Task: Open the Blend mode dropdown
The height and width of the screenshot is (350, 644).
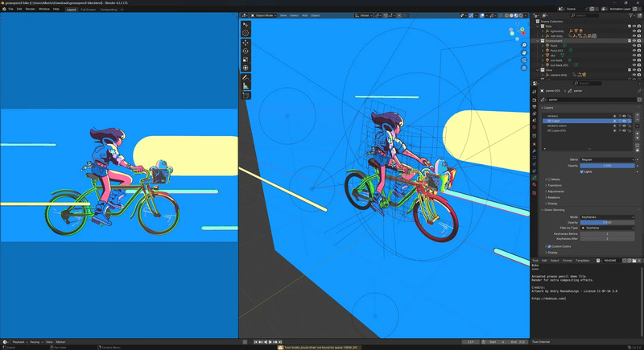Action: tap(607, 159)
